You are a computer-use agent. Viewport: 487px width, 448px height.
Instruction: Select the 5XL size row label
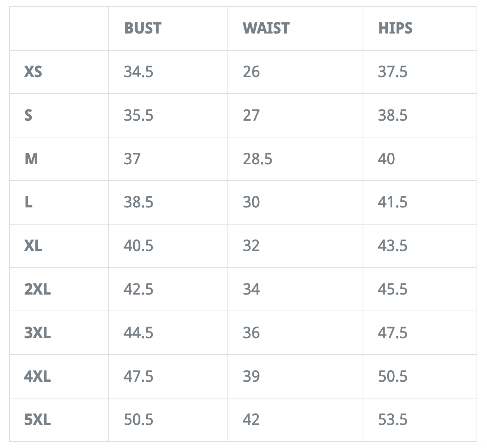click(37, 420)
